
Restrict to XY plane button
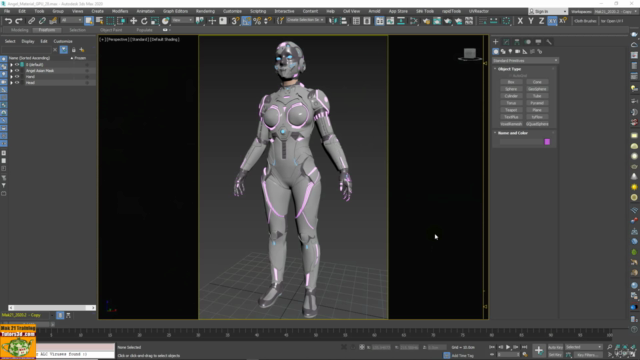552,21
